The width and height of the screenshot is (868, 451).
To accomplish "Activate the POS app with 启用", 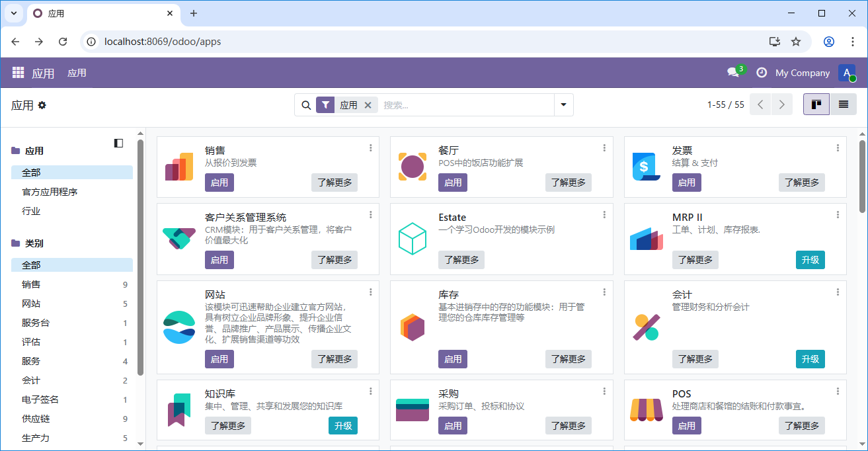I will coord(687,426).
